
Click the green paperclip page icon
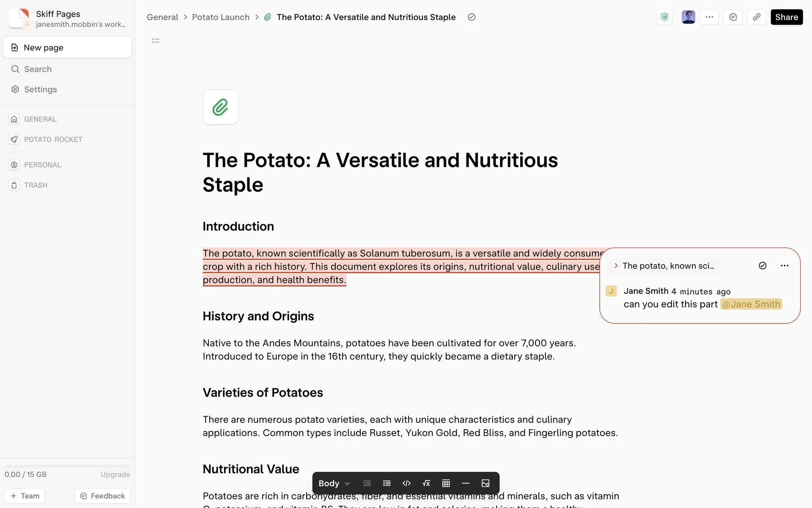[x=220, y=107]
